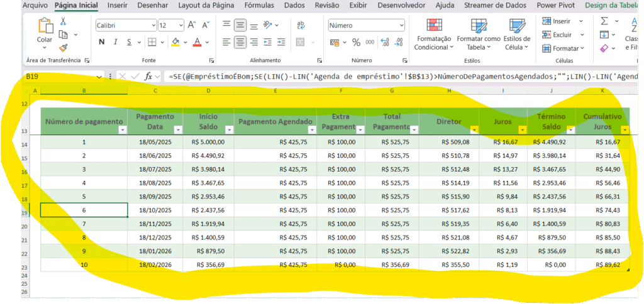Switch to the Dados tab
Image resolution: width=644 pixels, height=304 pixels.
click(294, 6)
